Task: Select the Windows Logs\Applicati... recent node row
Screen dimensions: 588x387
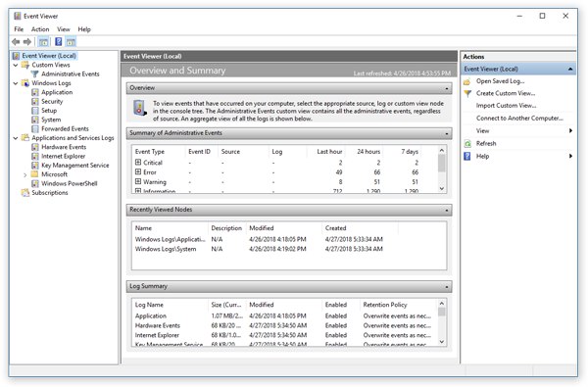Action: pos(289,239)
